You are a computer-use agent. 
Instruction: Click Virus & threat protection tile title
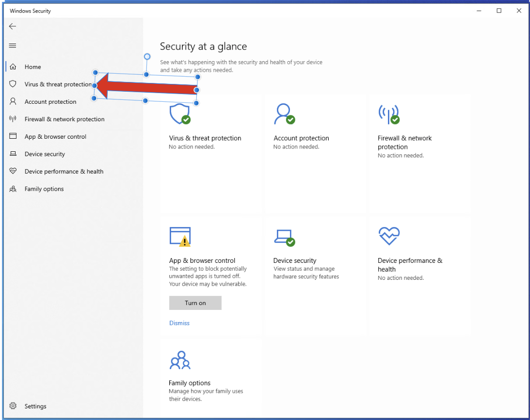tap(205, 138)
